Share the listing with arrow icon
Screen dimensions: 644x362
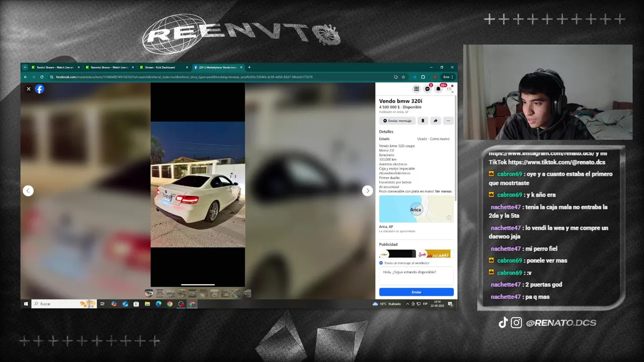coord(435,121)
